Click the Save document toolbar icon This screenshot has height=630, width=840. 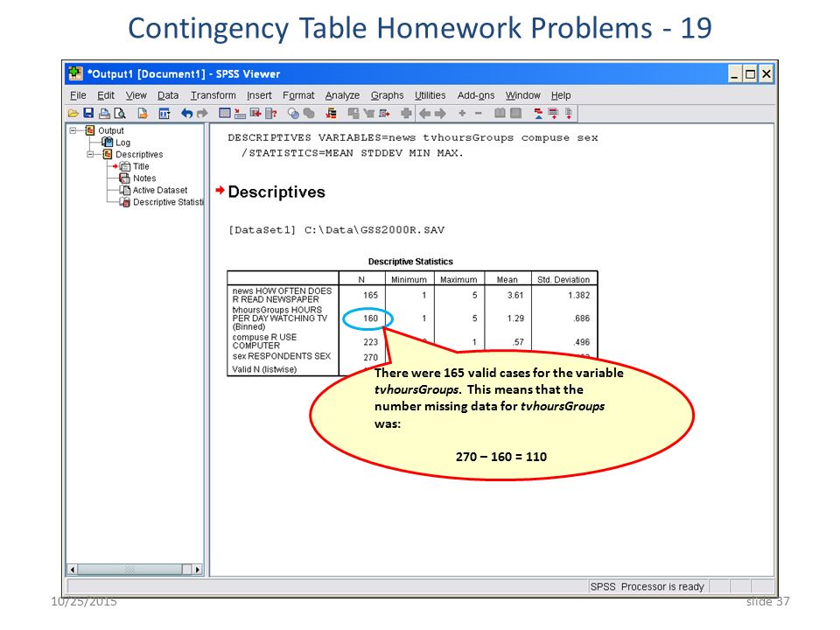pyautogui.click(x=89, y=113)
